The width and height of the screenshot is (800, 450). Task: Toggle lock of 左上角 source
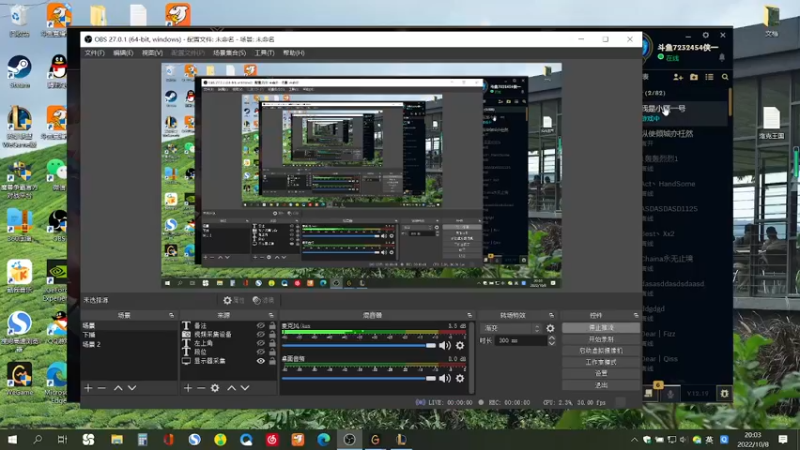coord(272,343)
